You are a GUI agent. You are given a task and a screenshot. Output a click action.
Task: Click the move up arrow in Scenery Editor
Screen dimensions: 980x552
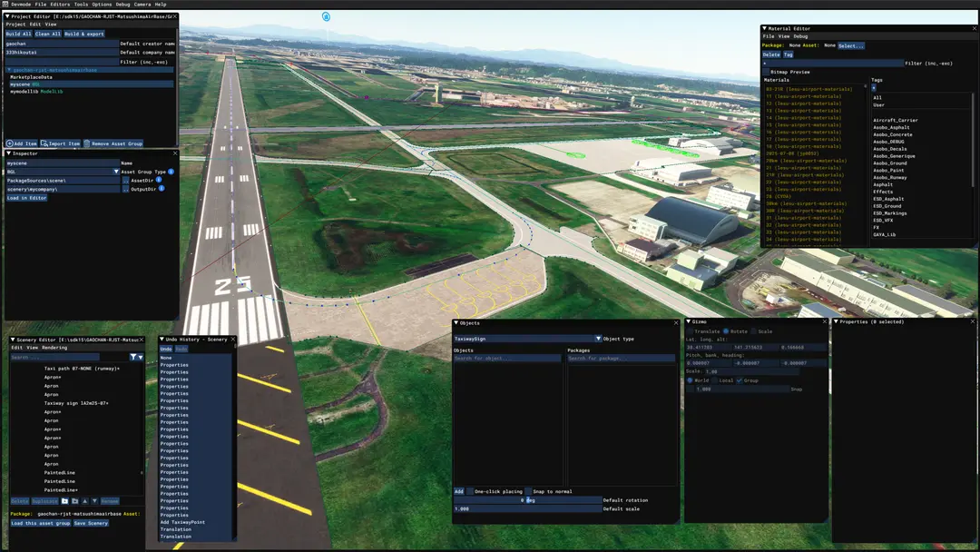[85, 501]
